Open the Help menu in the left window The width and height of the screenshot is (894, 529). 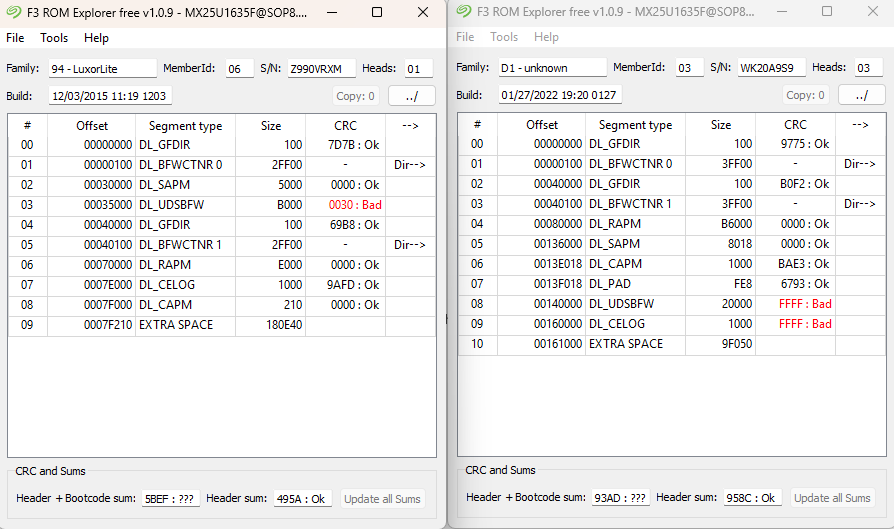(96, 38)
